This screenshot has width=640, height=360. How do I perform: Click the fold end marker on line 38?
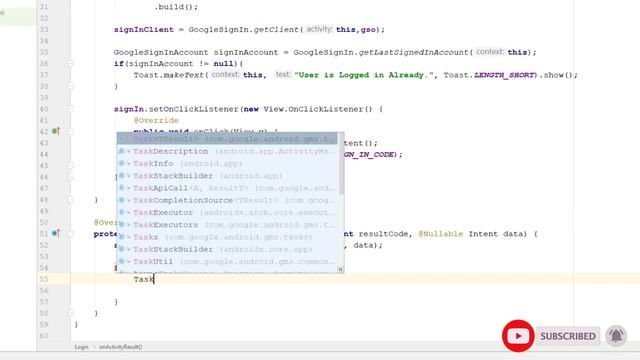tap(70, 86)
